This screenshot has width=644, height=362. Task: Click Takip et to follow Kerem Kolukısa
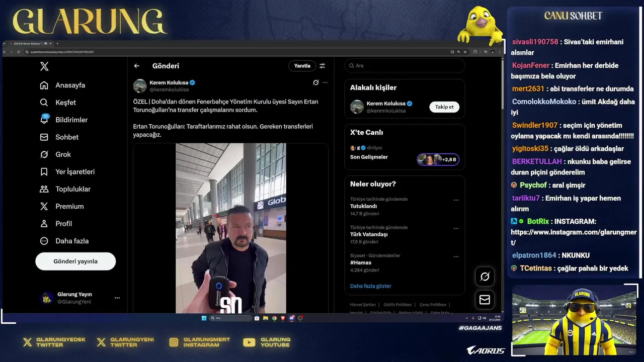click(444, 107)
